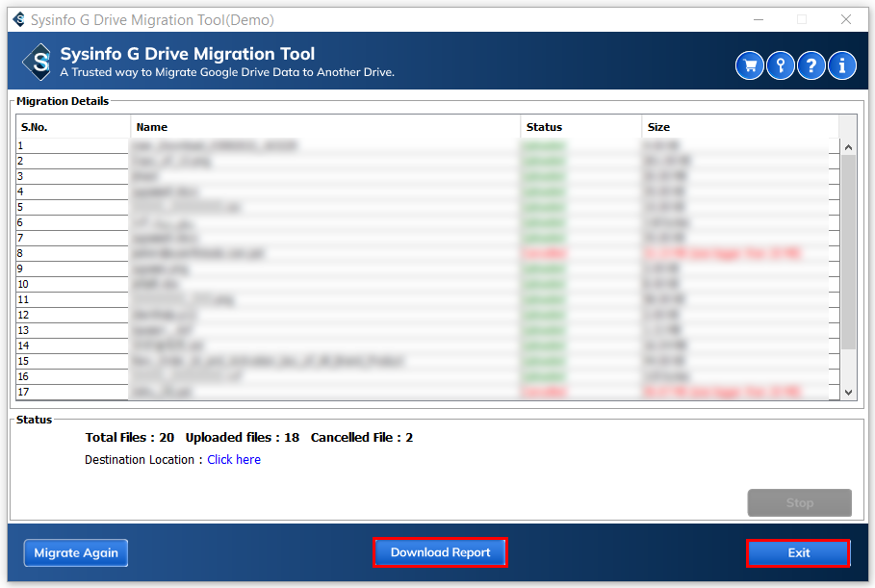The height and width of the screenshot is (588, 875).
Task: Click the Sysinfo logo in the header banner
Action: [39, 63]
